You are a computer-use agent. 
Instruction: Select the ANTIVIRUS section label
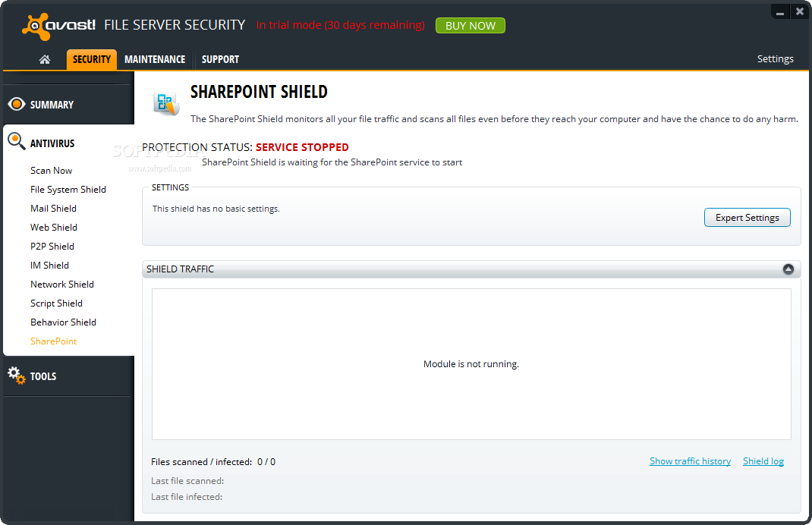pos(52,143)
